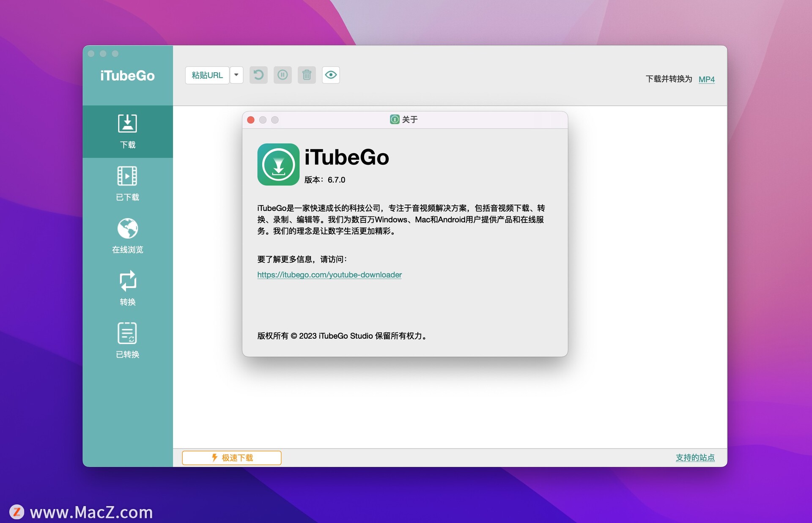Switch to the 转换 (Convert) tab

click(x=127, y=289)
